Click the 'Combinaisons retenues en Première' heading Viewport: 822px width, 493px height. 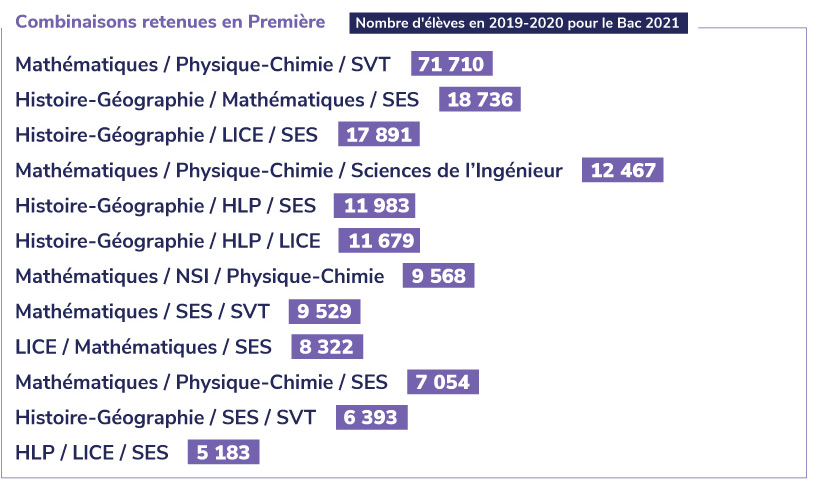(170, 22)
